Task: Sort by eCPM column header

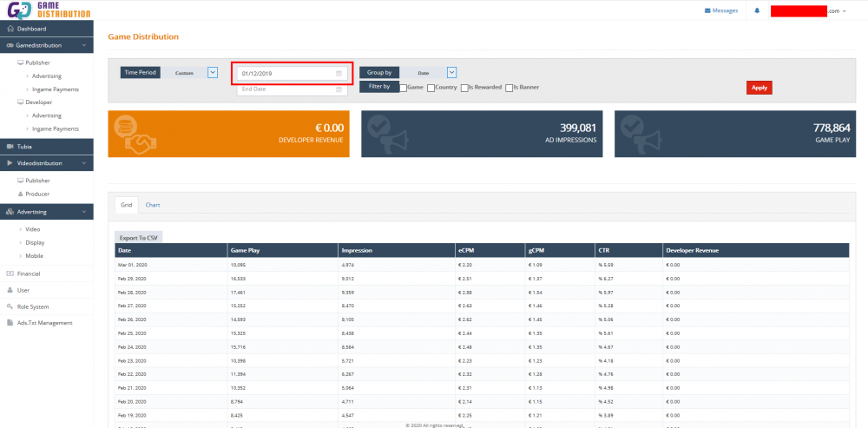Action: pyautogui.click(x=490, y=250)
